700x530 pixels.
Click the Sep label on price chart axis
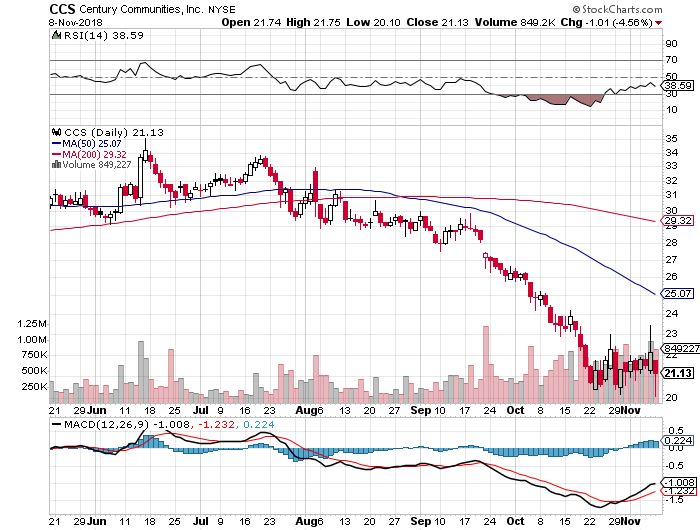[421, 410]
